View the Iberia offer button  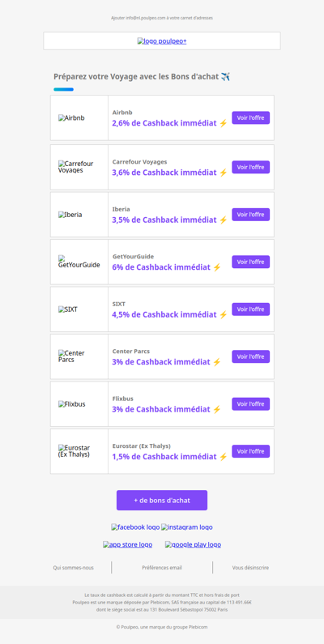pyautogui.click(x=251, y=215)
